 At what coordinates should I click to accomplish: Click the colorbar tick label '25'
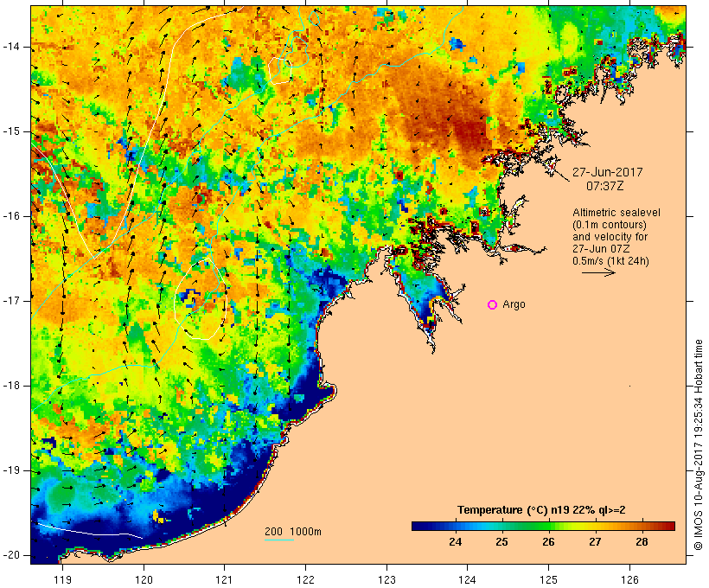coord(501,541)
